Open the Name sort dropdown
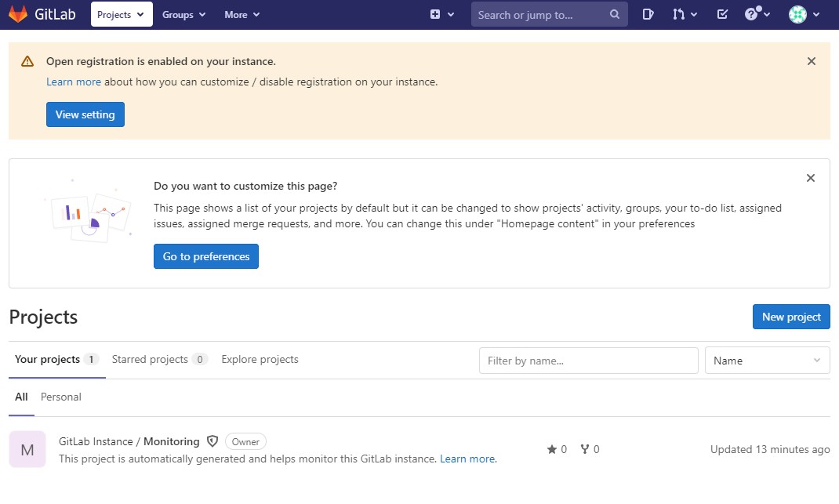Screen dimensions: 839x504 point(768,361)
